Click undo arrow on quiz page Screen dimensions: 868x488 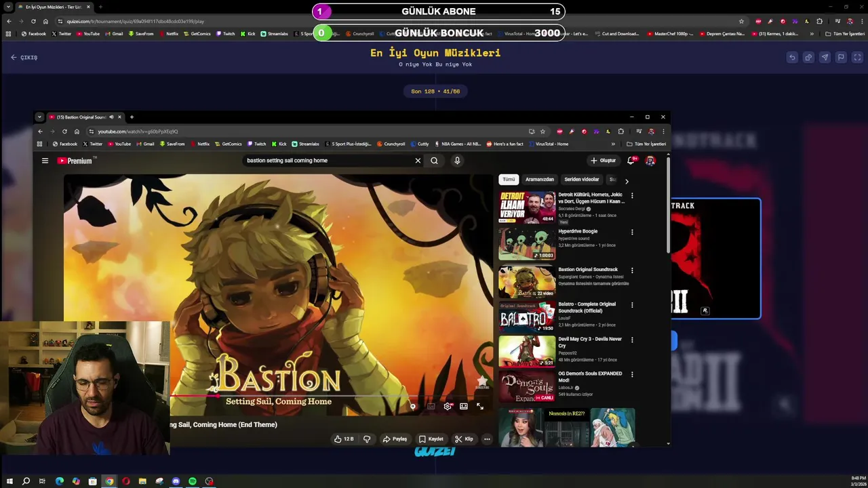(792, 58)
